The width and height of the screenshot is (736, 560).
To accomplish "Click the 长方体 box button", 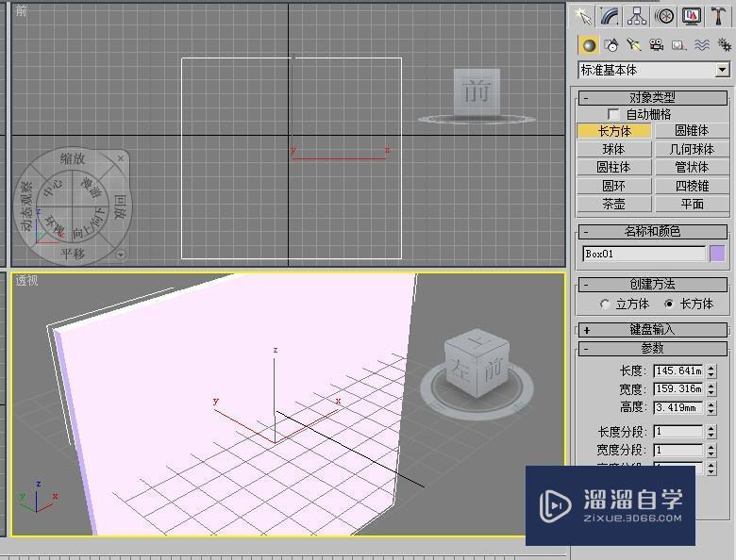I will [x=614, y=131].
